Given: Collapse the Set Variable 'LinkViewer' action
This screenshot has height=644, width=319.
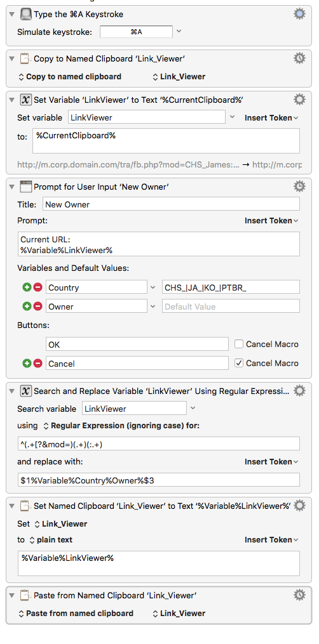Looking at the screenshot, I should (x=12, y=100).
